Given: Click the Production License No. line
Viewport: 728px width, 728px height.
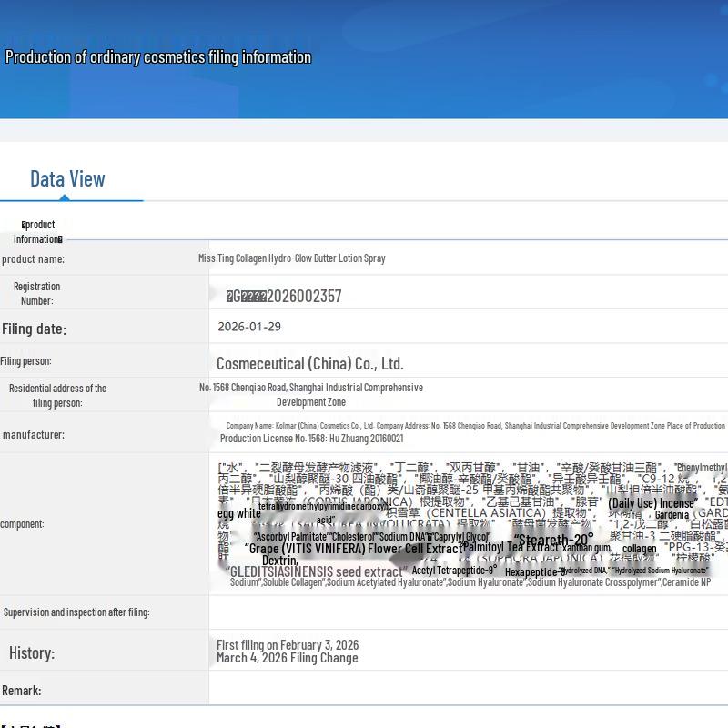Looking at the screenshot, I should pyautogui.click(x=311, y=438).
